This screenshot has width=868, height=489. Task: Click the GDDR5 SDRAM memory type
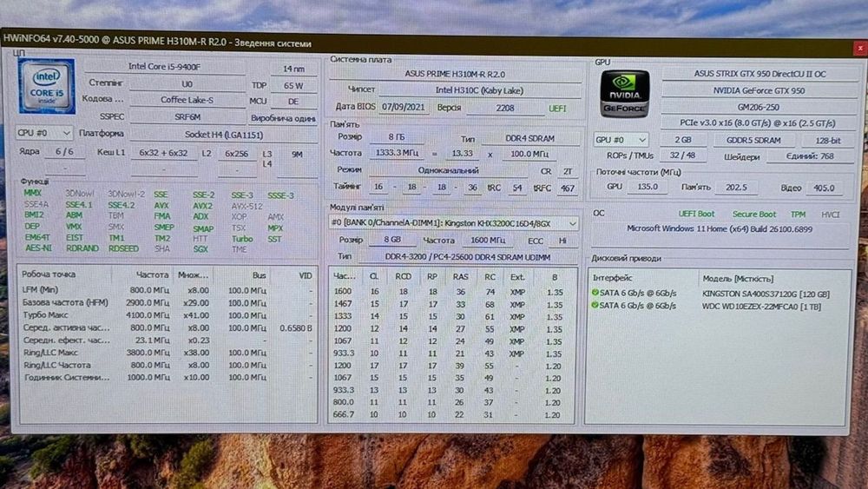(753, 140)
